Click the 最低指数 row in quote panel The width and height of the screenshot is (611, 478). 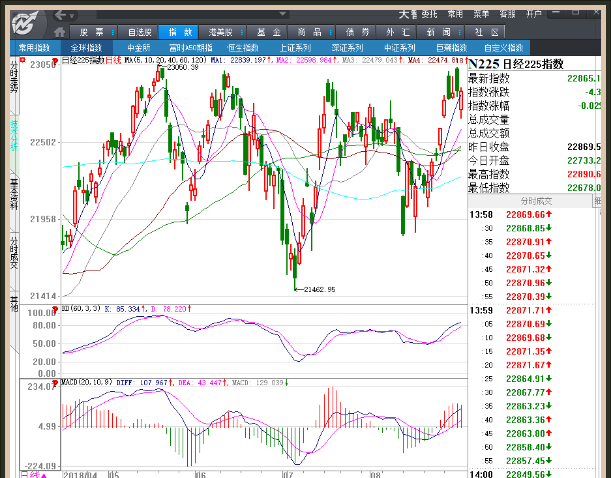click(534, 188)
